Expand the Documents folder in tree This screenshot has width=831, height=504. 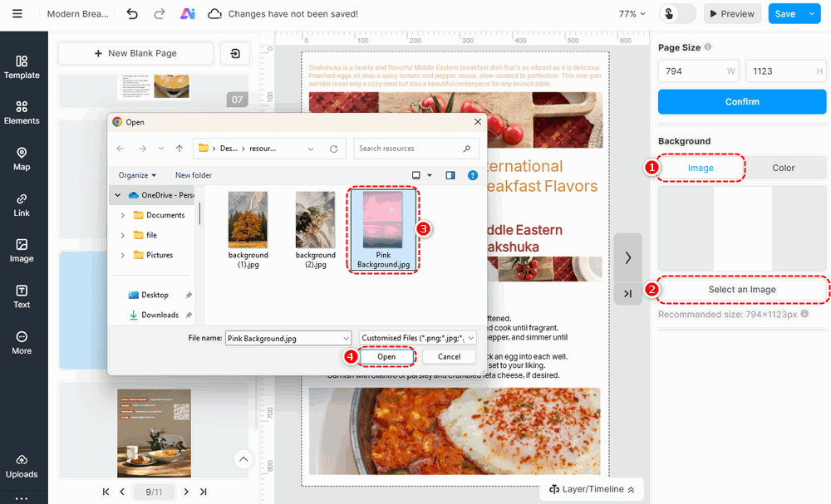point(122,215)
